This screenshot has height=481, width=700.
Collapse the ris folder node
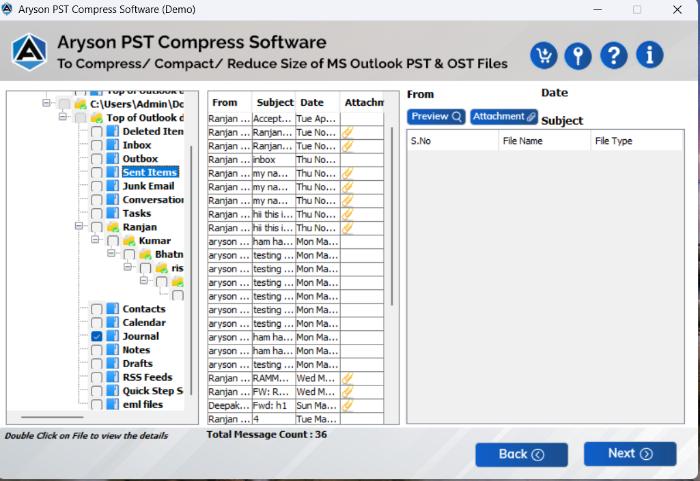[x=128, y=267]
